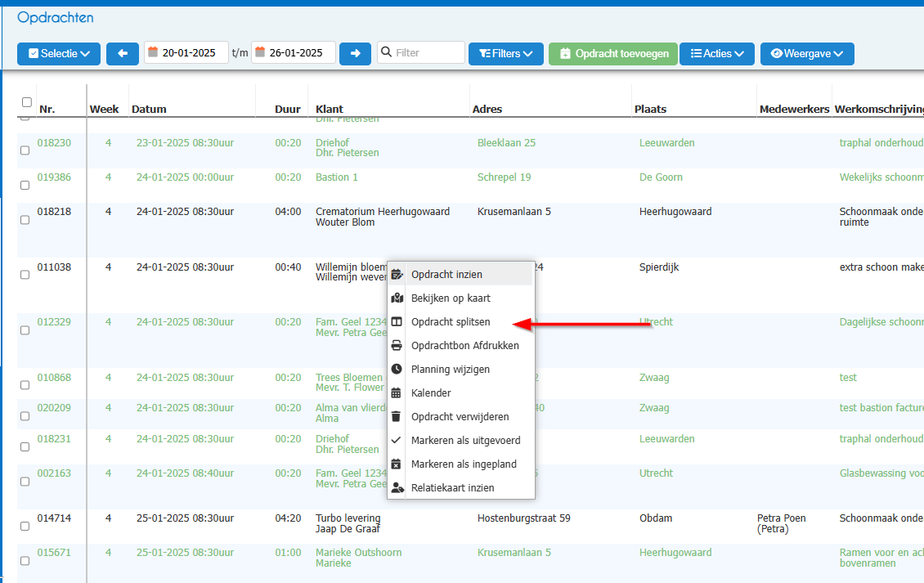Select checkbox for order 018230

[x=25, y=150]
